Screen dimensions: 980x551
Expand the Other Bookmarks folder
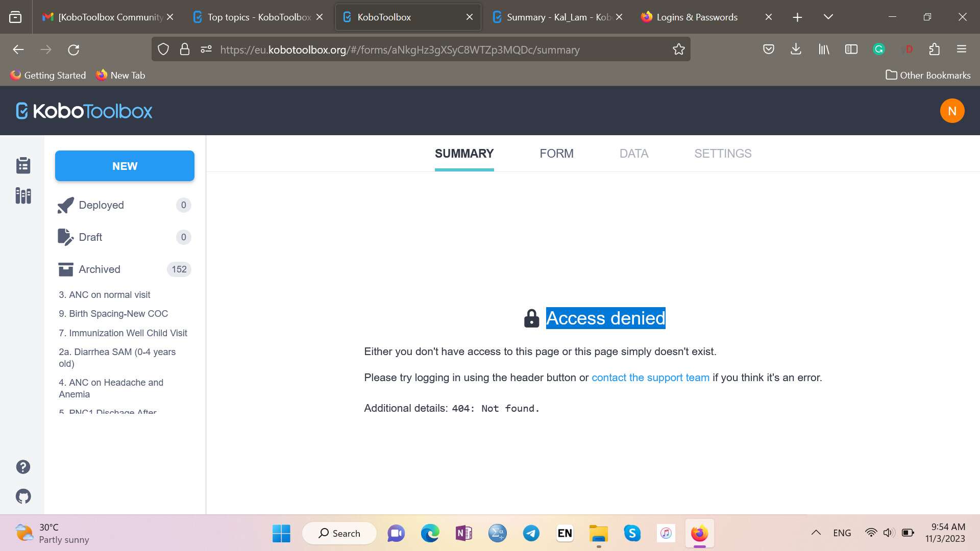[927, 75]
